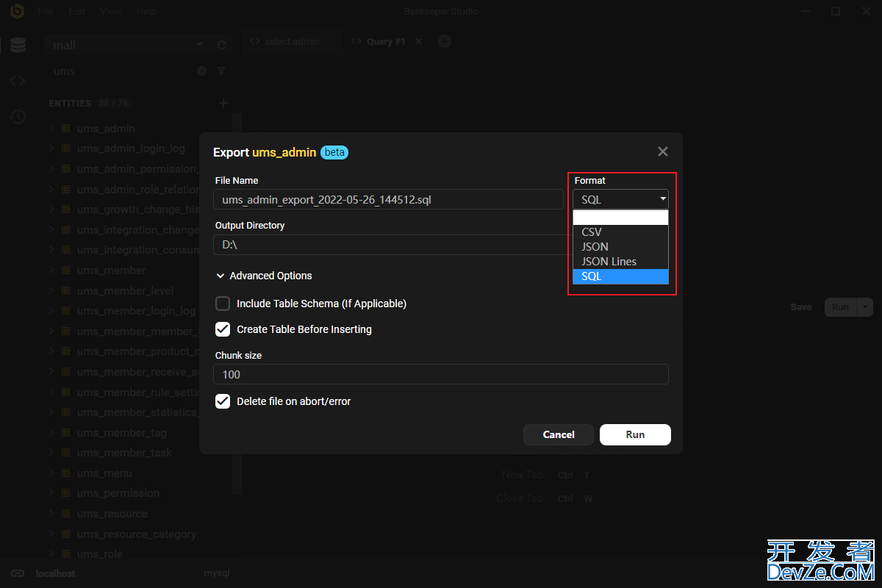
Task: Click the table icon of ums_member
Action: [66, 270]
